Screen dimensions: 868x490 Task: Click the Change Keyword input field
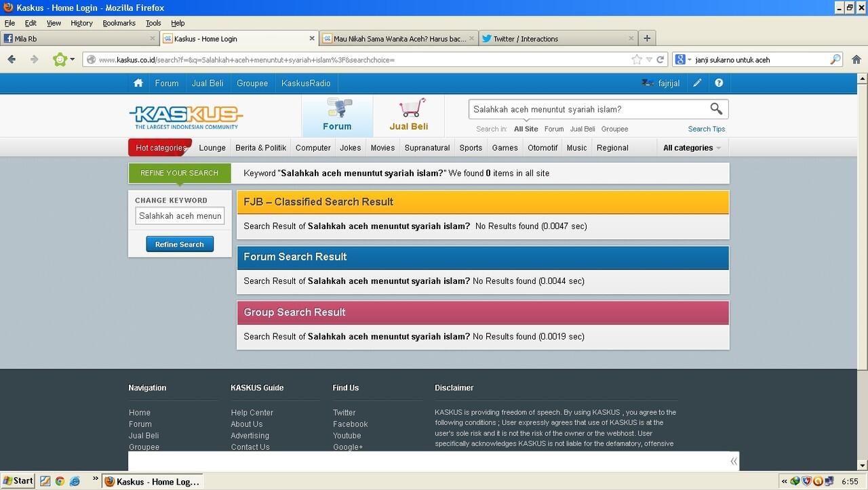(180, 216)
